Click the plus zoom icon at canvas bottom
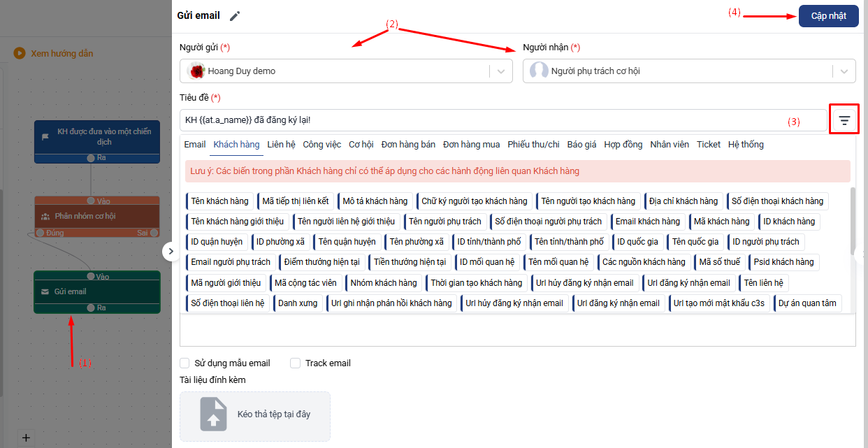 click(26, 438)
